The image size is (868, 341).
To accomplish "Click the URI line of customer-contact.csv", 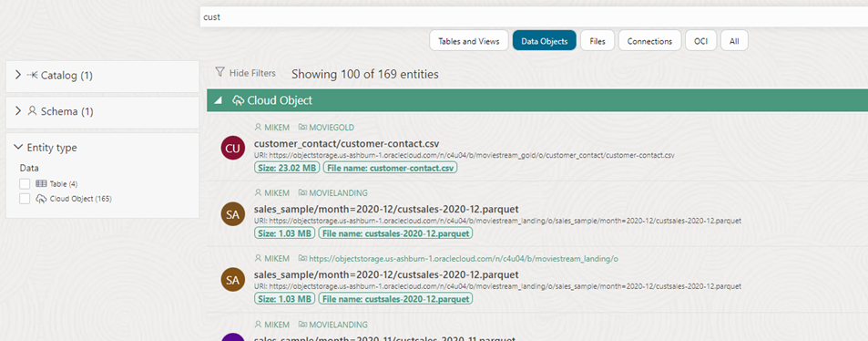I will pyautogui.click(x=464, y=155).
